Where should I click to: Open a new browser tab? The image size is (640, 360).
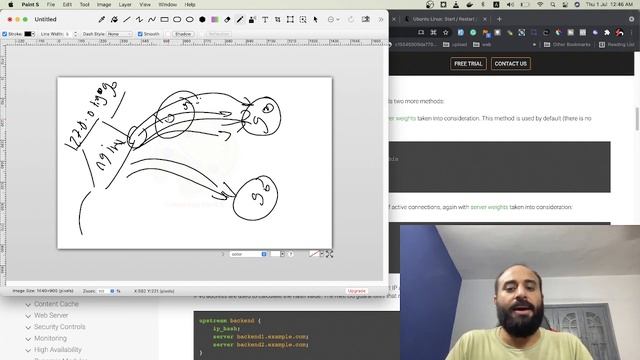[x=499, y=19]
